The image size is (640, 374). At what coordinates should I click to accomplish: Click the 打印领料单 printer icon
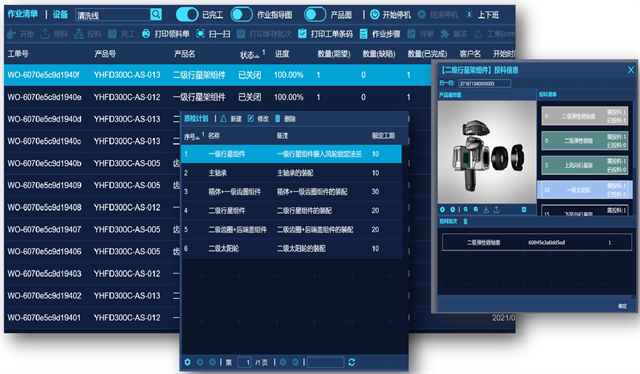pos(146,33)
